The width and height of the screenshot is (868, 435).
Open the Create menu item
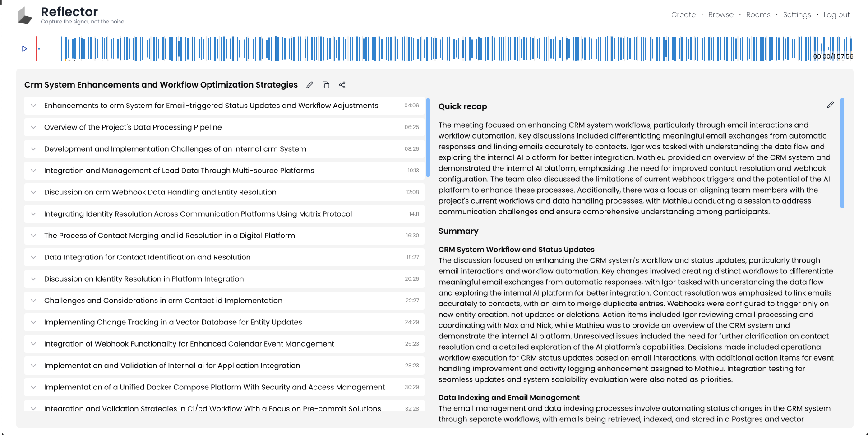point(683,15)
